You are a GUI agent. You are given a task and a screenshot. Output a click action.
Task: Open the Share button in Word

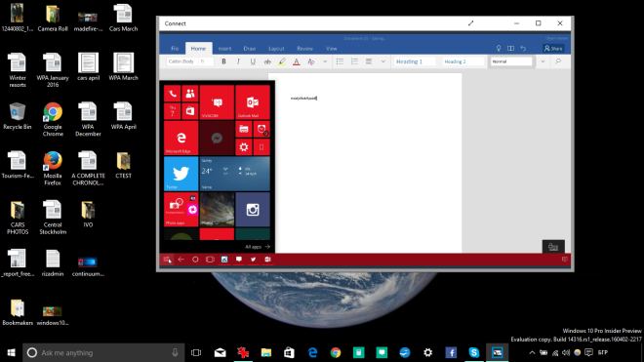(x=553, y=49)
